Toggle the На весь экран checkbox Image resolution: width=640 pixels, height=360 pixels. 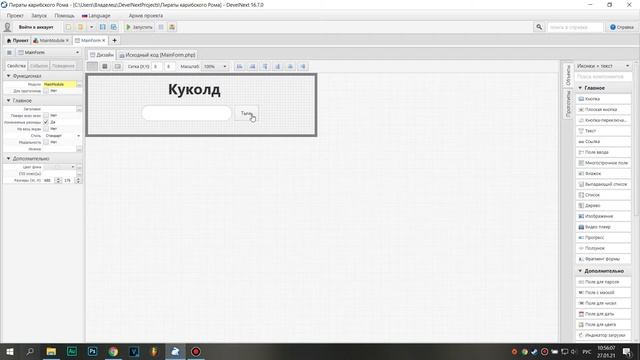(x=46, y=129)
